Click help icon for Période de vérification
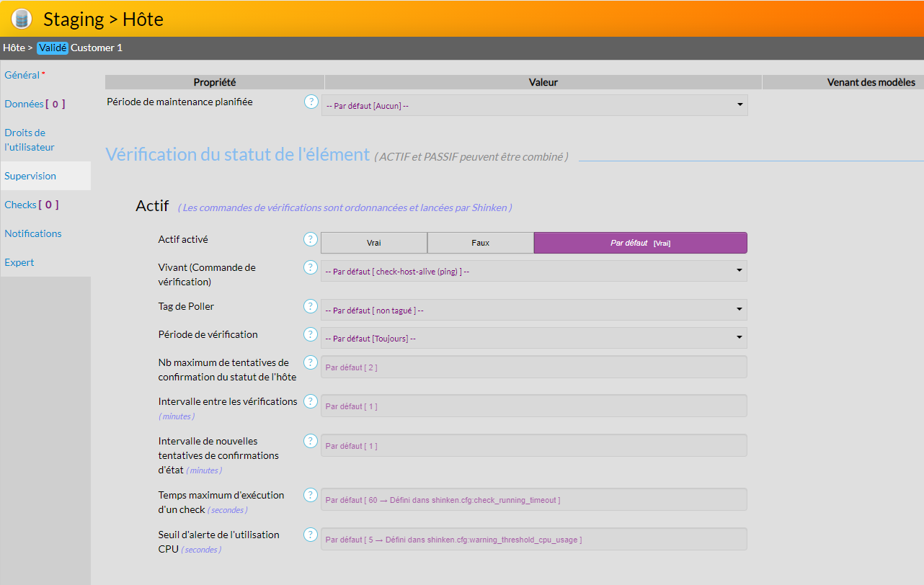 311,334
